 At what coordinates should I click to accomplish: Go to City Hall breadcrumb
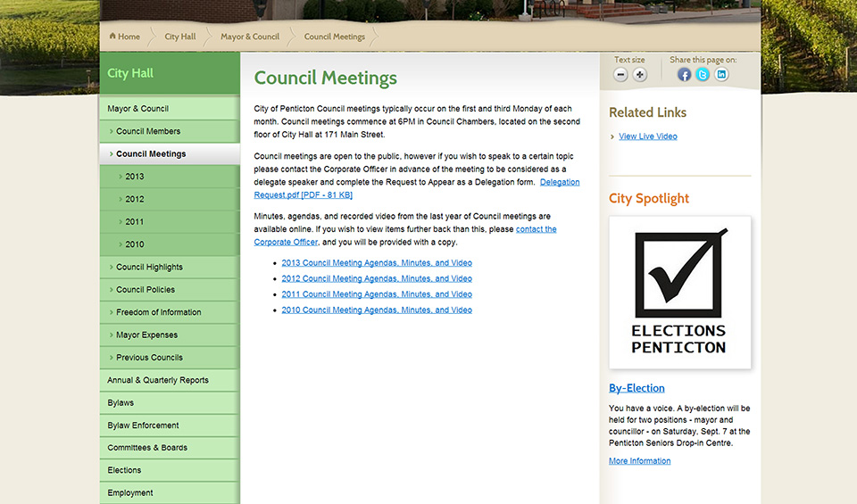tap(179, 37)
